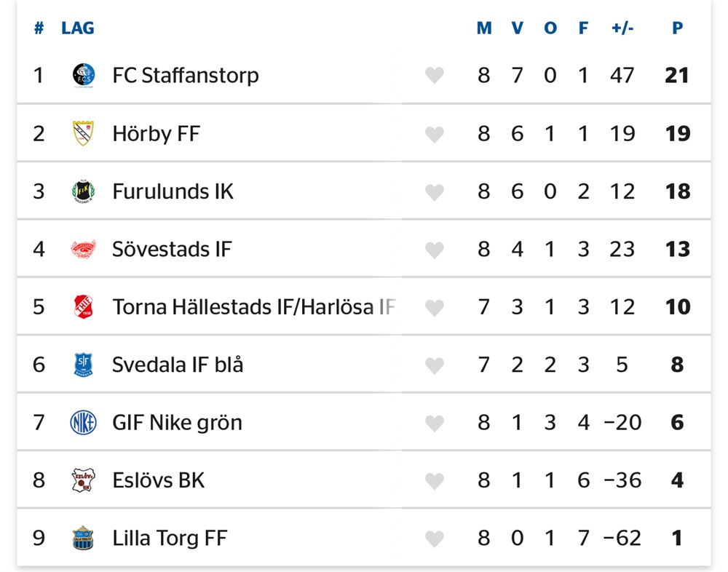The width and height of the screenshot is (728, 572).
Task: Favorite Torna Hällestads IF/Harlösa IF with heart
Action: (435, 307)
